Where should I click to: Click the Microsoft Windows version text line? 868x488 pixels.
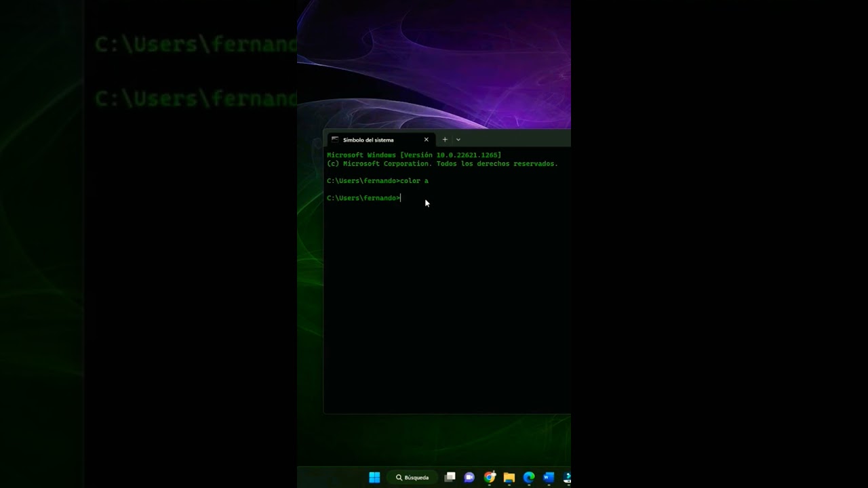pos(414,155)
